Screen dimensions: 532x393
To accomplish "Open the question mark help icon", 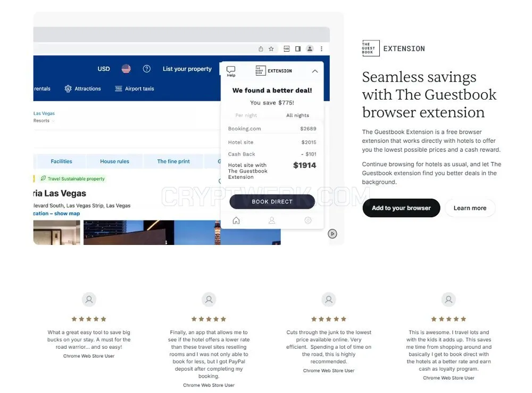I will [x=147, y=69].
